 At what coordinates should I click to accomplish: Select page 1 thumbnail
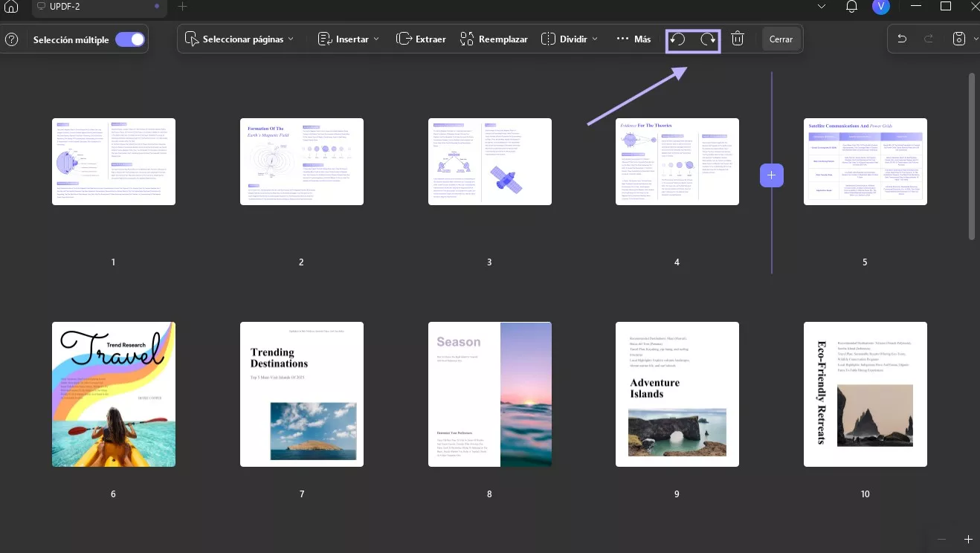click(114, 161)
